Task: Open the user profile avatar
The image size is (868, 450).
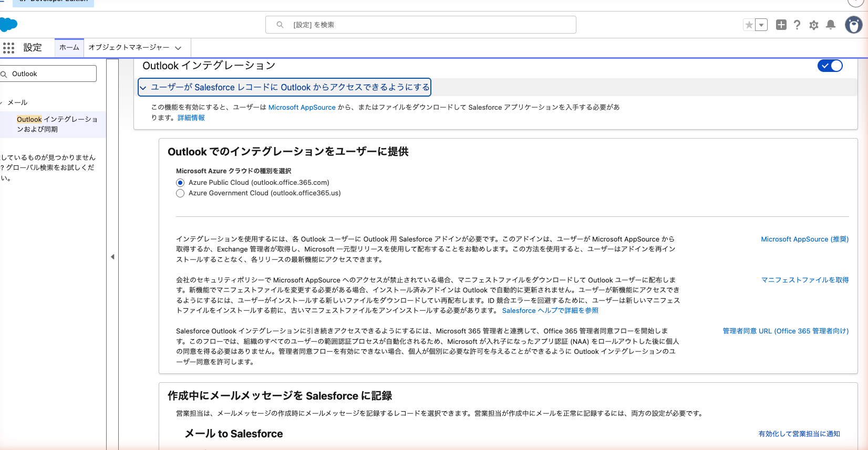Action: tap(854, 25)
